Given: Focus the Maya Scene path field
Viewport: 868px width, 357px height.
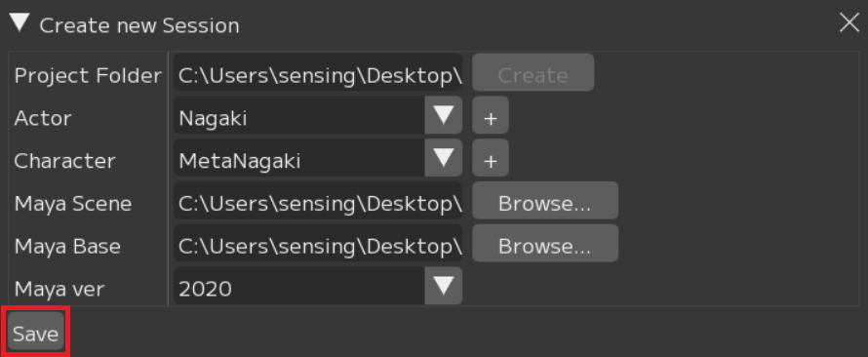Looking at the screenshot, I should 318,200.
